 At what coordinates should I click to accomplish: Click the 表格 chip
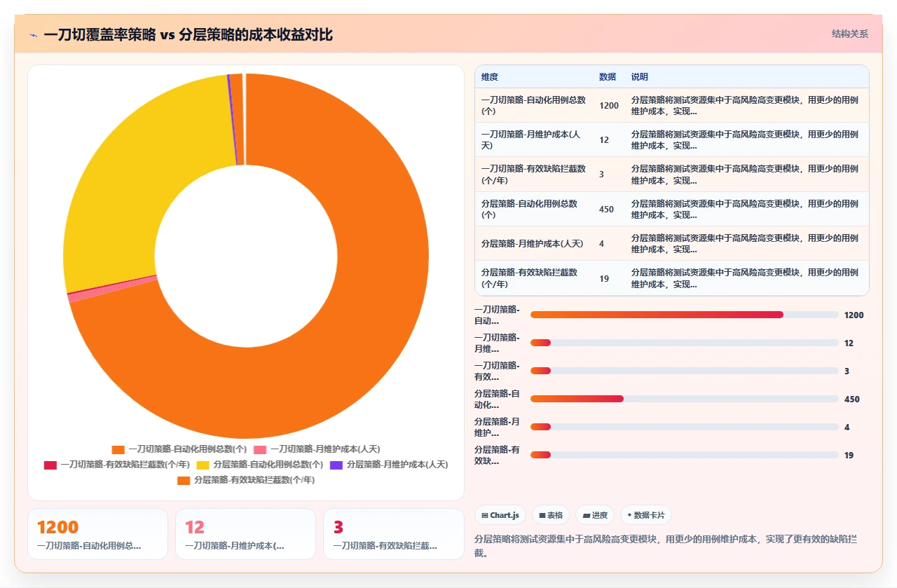coord(551,515)
